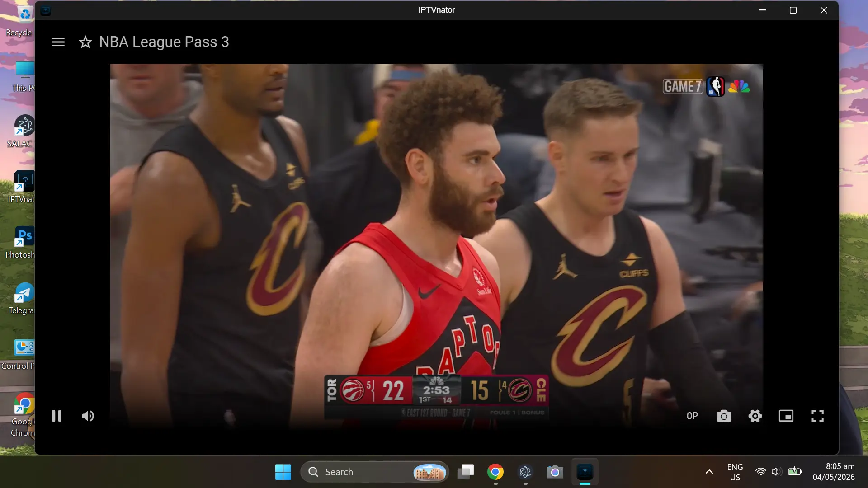Maximize the IPTVnator window

click(793, 10)
